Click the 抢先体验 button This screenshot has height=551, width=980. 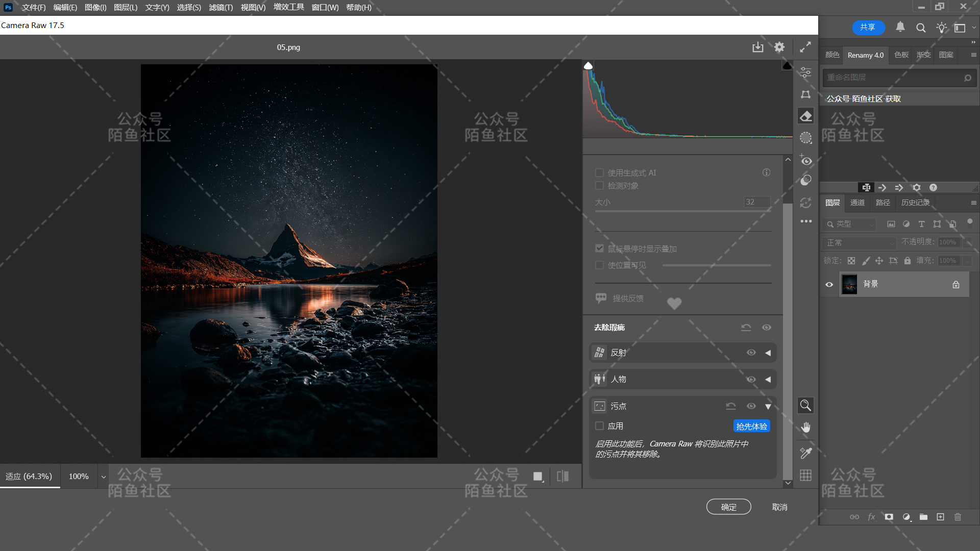tap(751, 427)
